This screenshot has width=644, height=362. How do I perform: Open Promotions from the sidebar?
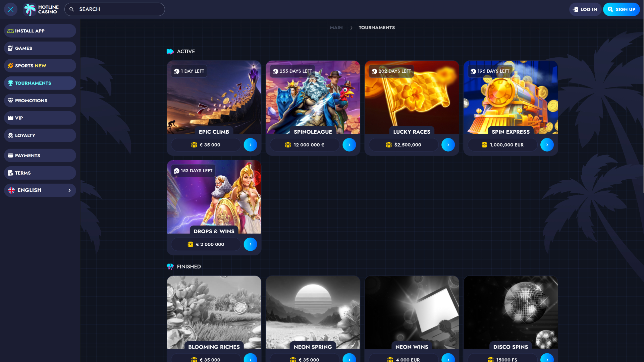pos(40,101)
